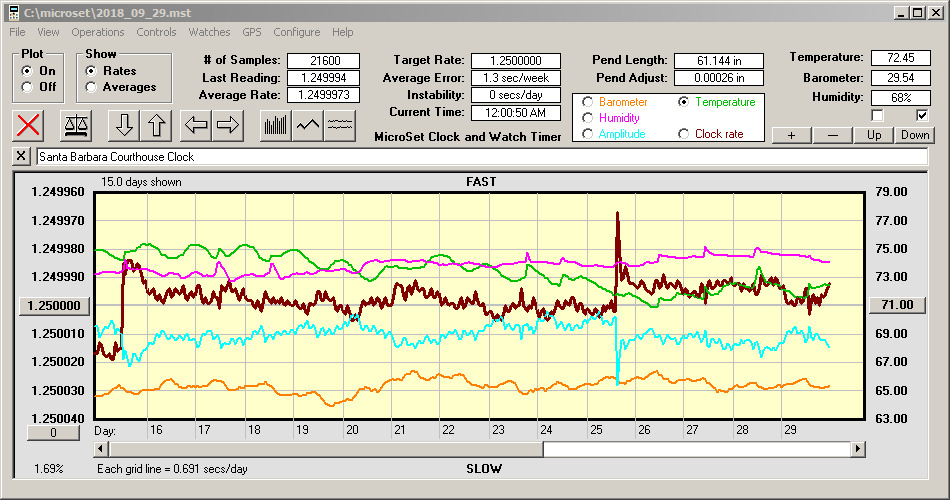Show Averages on the graph
Screen dimensions: 950x500
click(x=91, y=87)
